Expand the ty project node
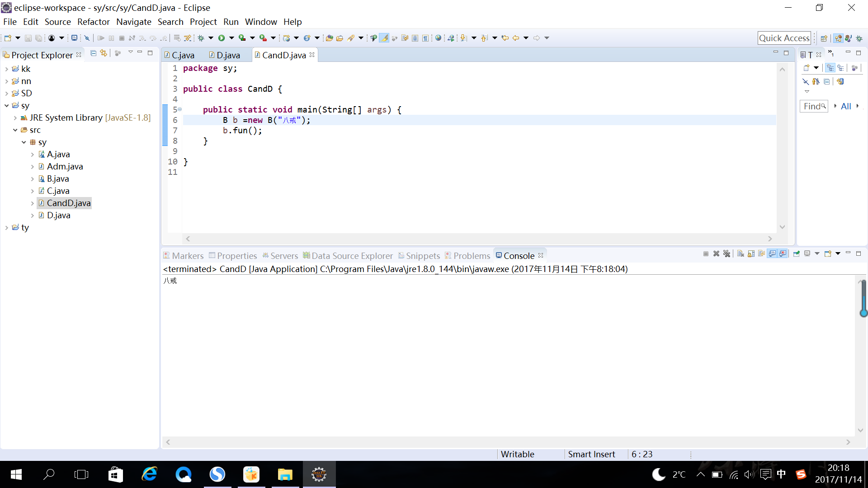The image size is (868, 488). click(7, 227)
